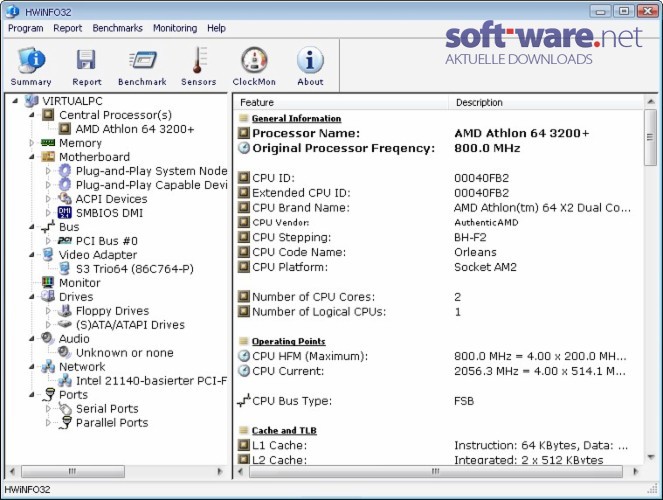Click the AMD Athlon 64 3200+ chip icon
Screen dimensions: 663x500
(65, 128)
